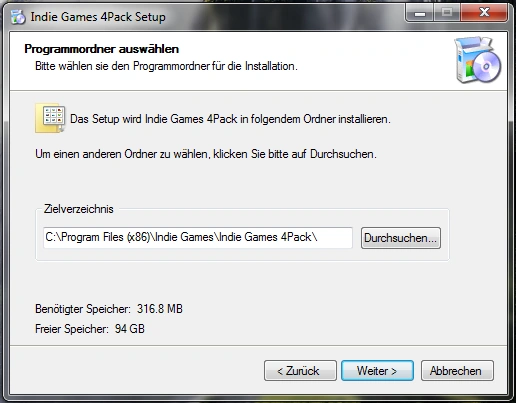
Task: Click the Benötigter Speicher label
Action: click(x=83, y=309)
